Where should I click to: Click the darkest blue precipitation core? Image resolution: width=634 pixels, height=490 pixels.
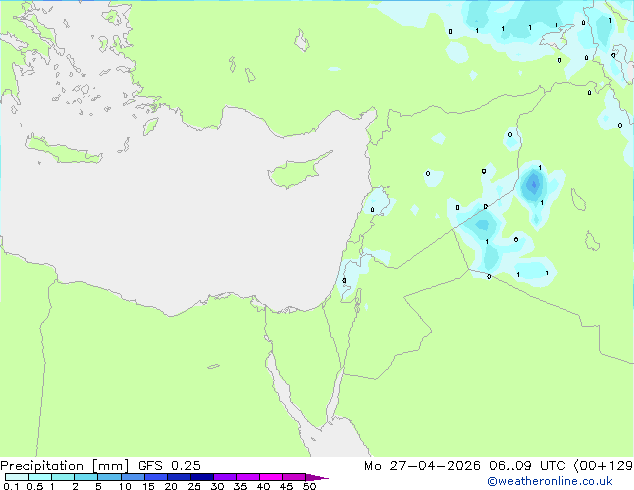coord(534,185)
